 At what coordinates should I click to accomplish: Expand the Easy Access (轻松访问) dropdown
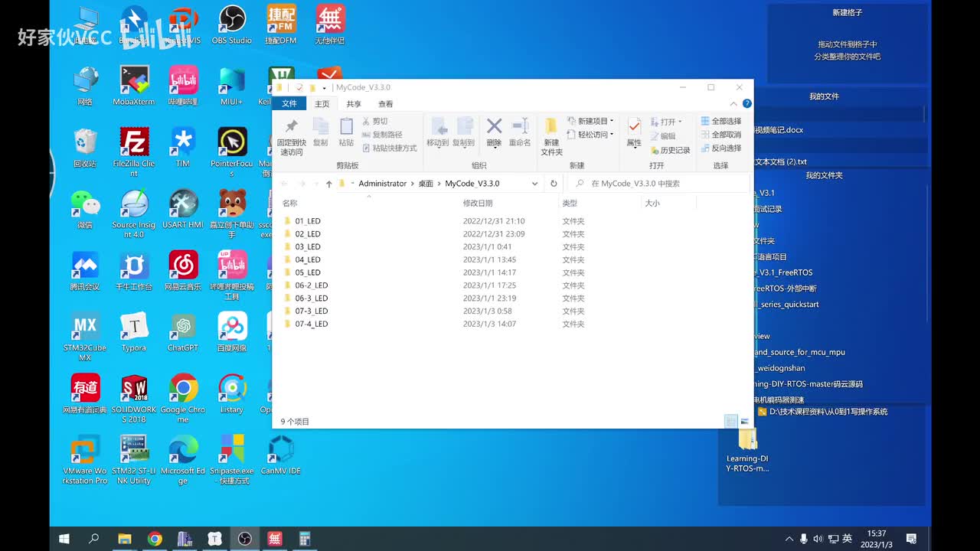tap(592, 135)
